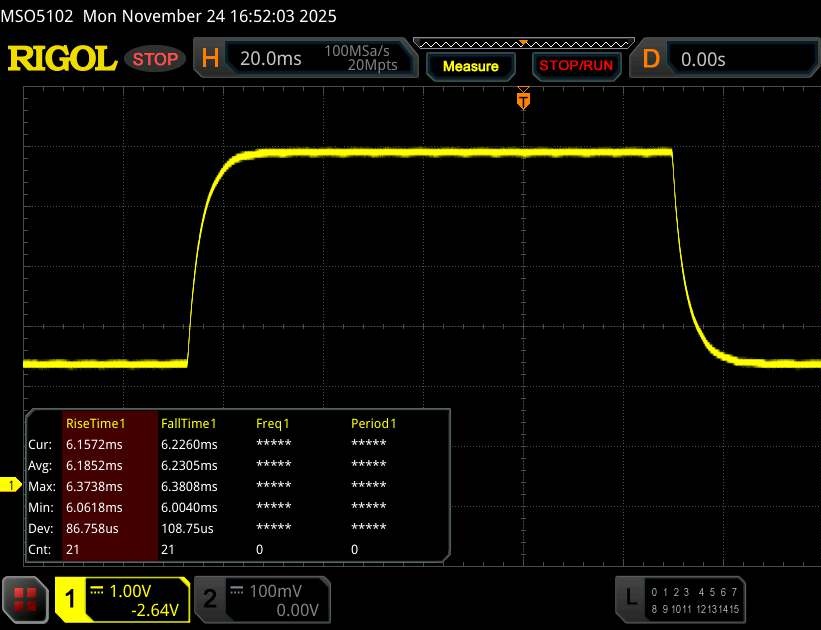Toggle acquisition with the red STOP indicator
821x630 pixels.
tap(155, 59)
